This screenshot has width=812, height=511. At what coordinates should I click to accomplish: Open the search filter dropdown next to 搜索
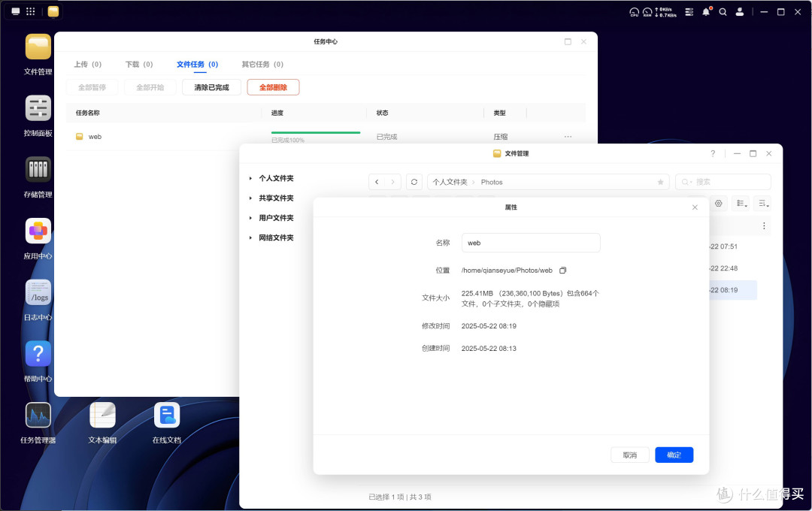686,182
